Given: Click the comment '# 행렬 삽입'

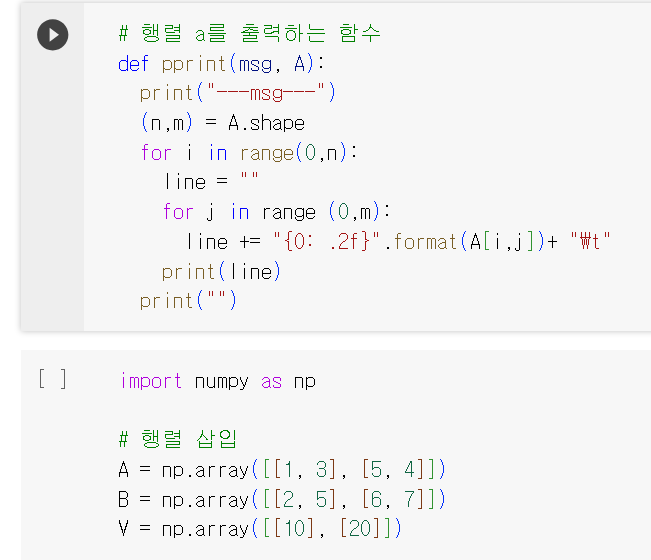Looking at the screenshot, I should click(178, 439).
